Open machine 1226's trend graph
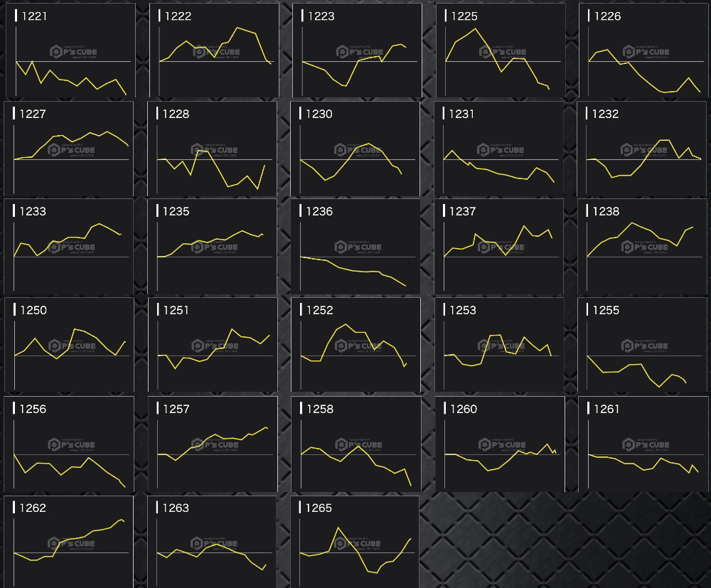The width and height of the screenshot is (711, 588). [643, 50]
